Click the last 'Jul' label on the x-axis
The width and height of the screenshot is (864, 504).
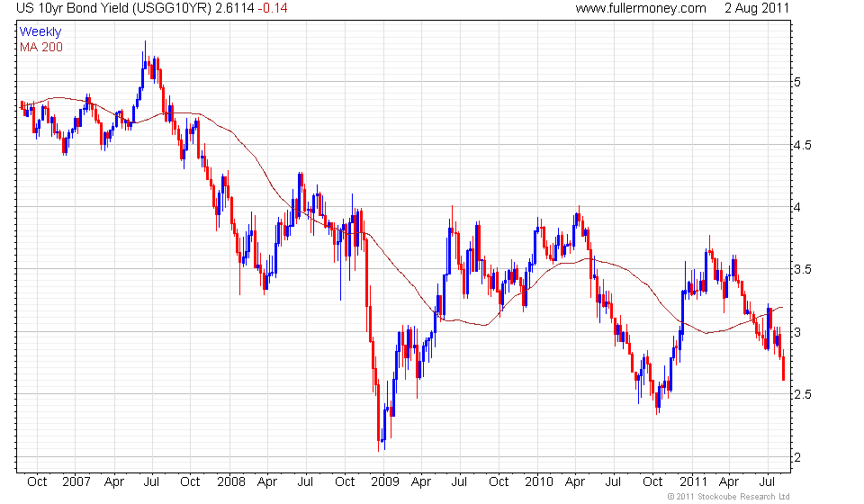767,482
